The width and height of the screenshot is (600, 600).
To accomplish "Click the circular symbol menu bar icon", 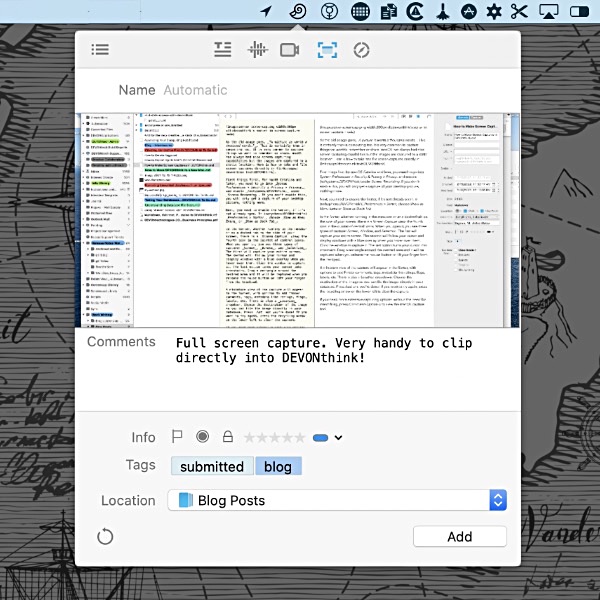I will tap(329, 11).
